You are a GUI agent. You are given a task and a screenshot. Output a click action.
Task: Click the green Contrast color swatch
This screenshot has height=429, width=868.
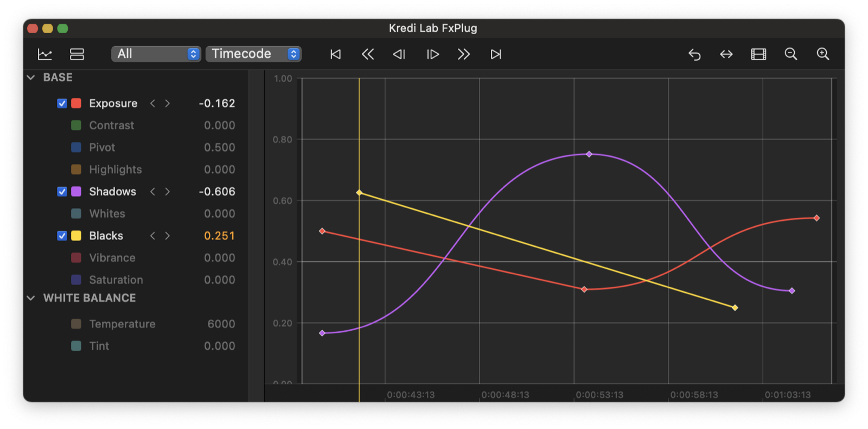point(76,125)
